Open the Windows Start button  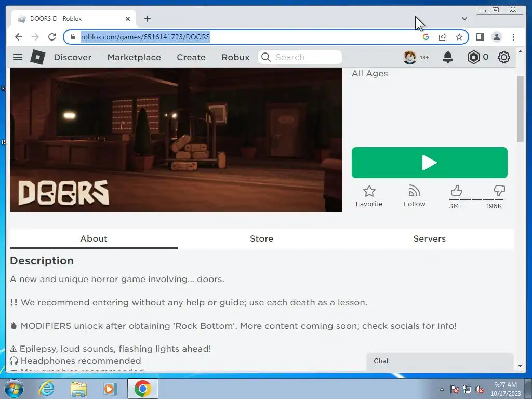pos(14,389)
